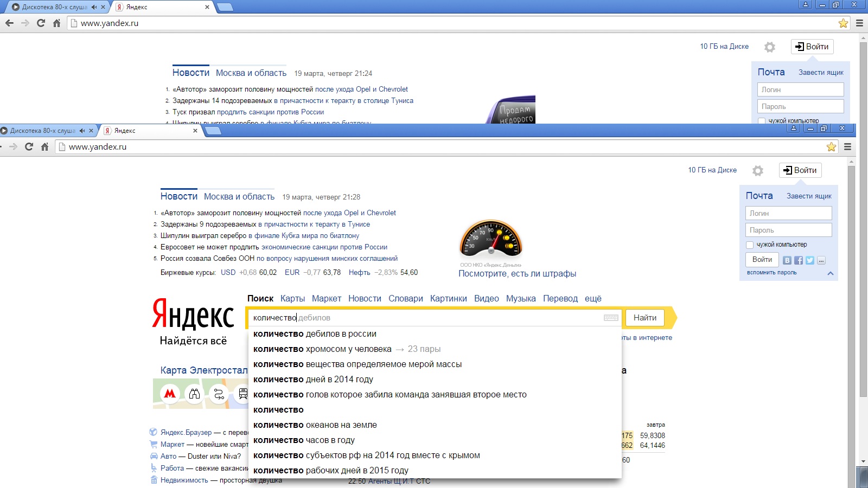Mute the Дискотека 80-х tab in front window
This screenshot has width=868, height=488.
coord(82,131)
